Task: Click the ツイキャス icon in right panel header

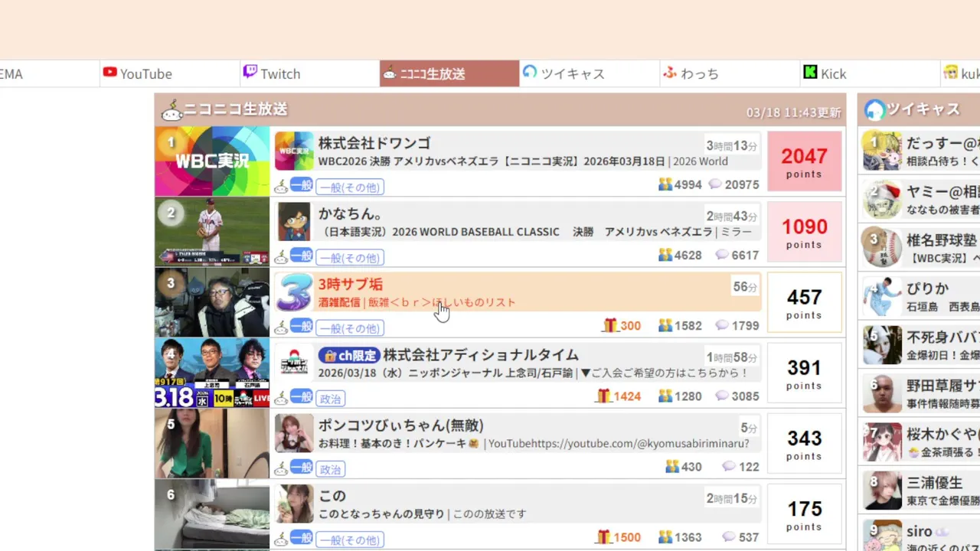Action: 874,110
